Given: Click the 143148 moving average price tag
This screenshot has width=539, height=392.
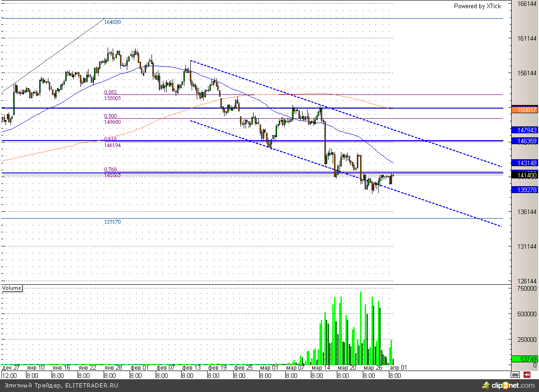Looking at the screenshot, I should 524,163.
